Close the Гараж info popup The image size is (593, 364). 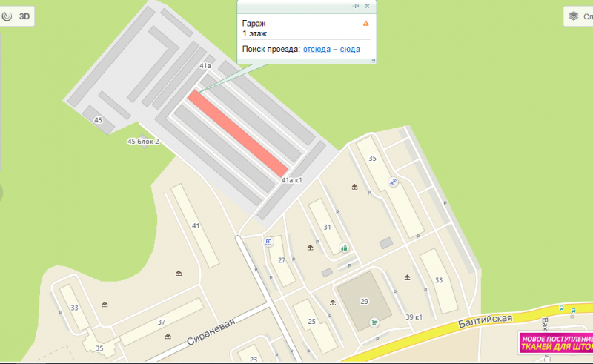click(x=367, y=6)
